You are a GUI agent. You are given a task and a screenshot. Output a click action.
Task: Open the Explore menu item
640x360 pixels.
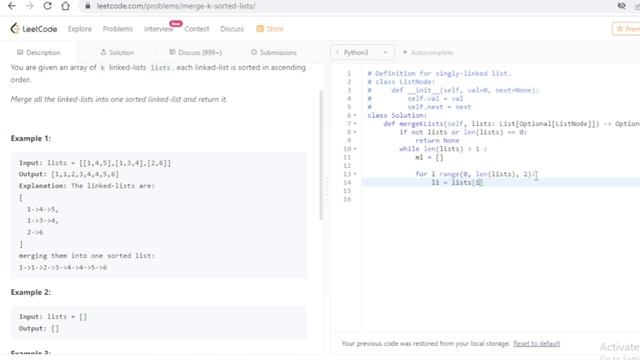pos(80,29)
